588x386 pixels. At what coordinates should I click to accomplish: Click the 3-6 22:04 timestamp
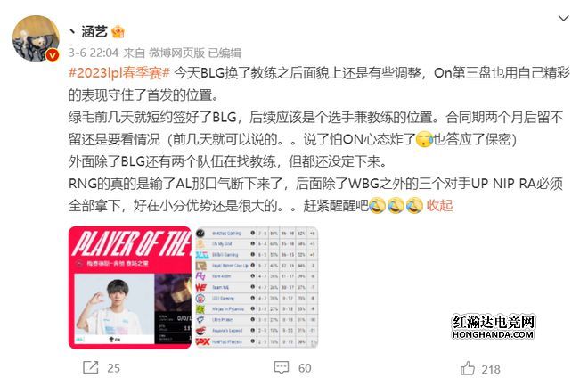pyautogui.click(x=94, y=53)
